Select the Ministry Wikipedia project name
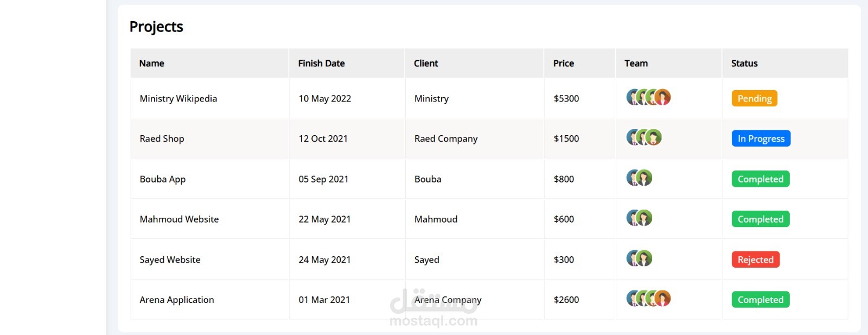This screenshot has width=868, height=335. tap(178, 98)
